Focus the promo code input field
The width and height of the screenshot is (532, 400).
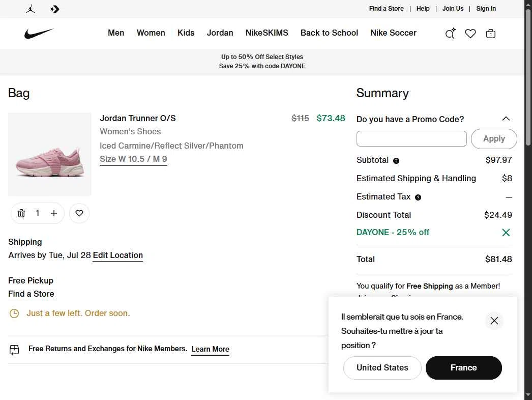(411, 138)
